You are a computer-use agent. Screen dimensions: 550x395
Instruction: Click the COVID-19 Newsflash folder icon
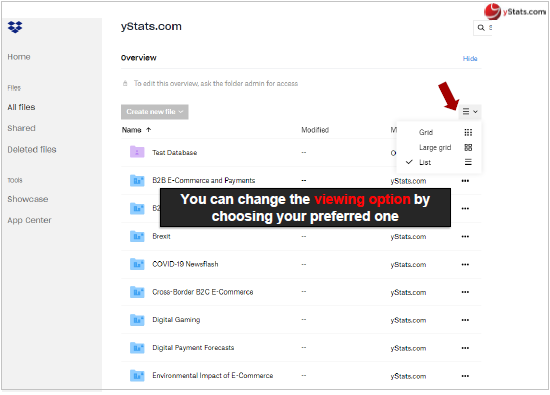(x=137, y=264)
